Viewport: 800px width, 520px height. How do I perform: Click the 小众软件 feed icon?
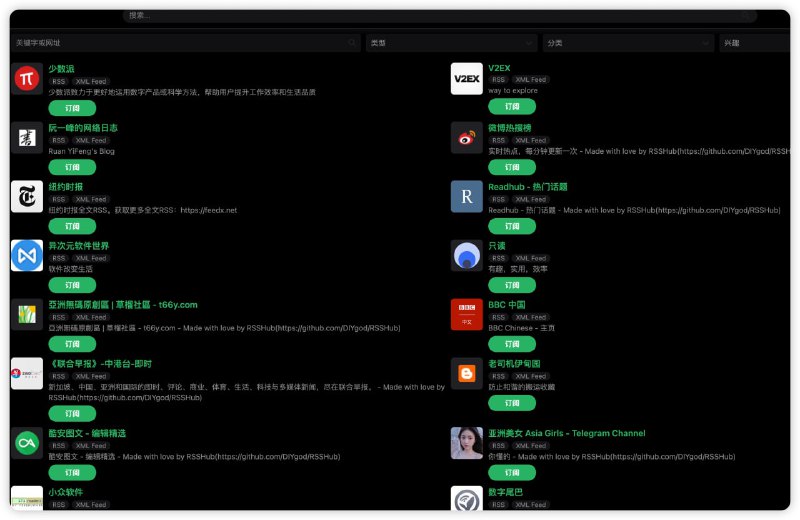click(x=27, y=498)
